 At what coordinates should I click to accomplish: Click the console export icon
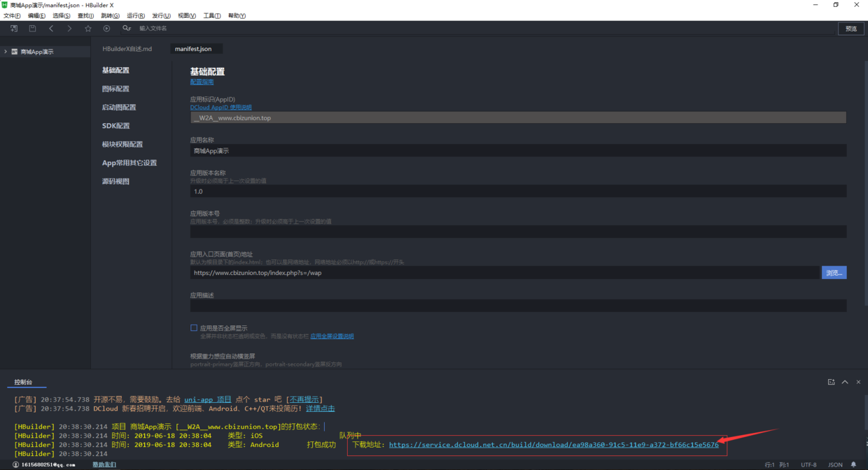click(832, 382)
